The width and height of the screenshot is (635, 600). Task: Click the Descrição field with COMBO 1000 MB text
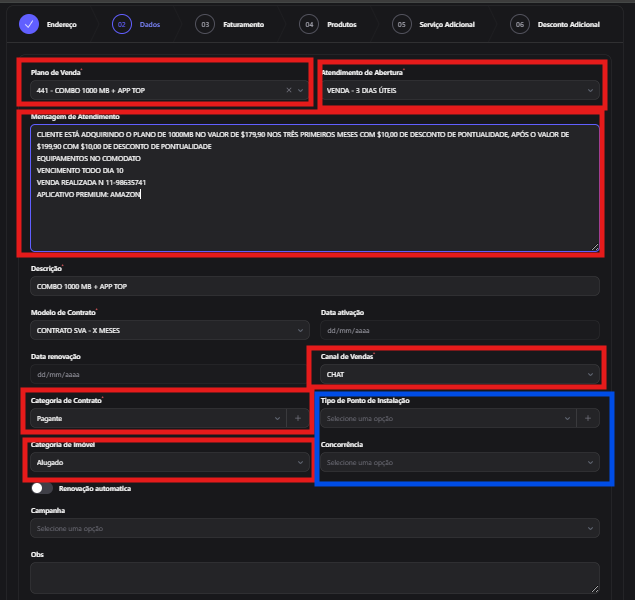[x=315, y=286]
